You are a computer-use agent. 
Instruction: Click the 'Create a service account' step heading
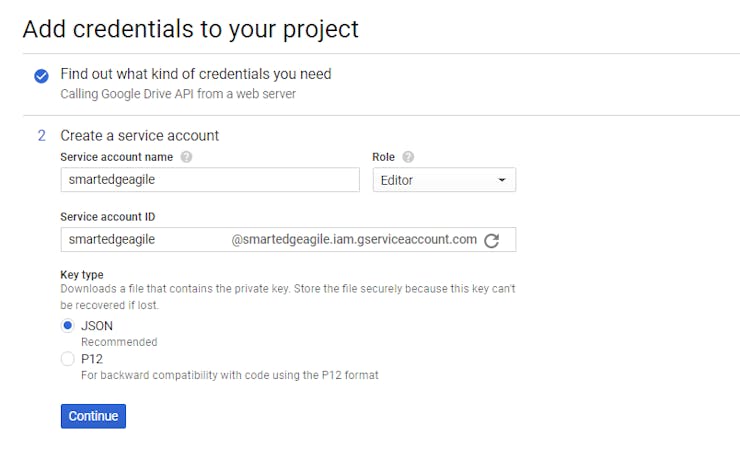tap(139, 135)
